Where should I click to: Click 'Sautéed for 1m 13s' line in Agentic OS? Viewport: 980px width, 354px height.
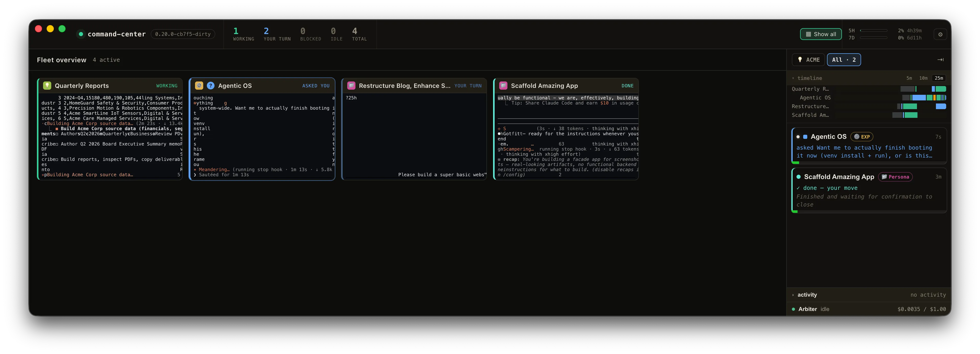click(224, 175)
